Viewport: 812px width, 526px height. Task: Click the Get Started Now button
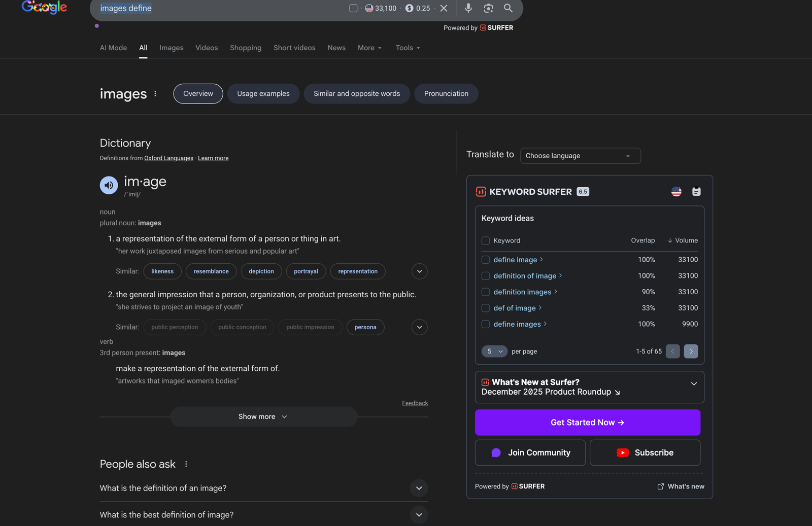pyautogui.click(x=587, y=423)
